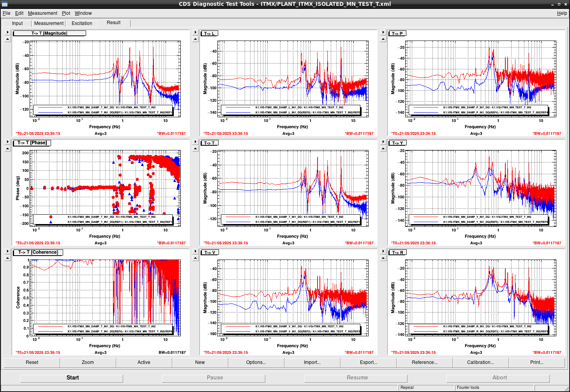Image resolution: width=570 pixels, height=392 pixels.
Task: Click the Active button
Action: coord(144,362)
